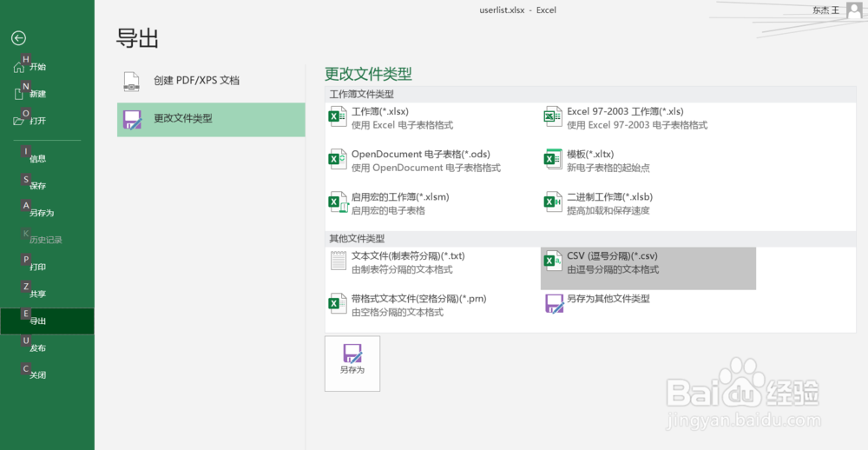Choose 关闭 in the sidebar
The image size is (868, 450).
(x=47, y=375)
